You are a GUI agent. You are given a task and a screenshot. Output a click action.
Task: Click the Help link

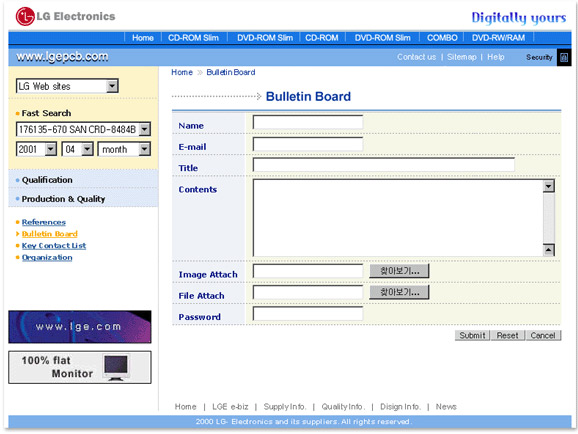(495, 57)
